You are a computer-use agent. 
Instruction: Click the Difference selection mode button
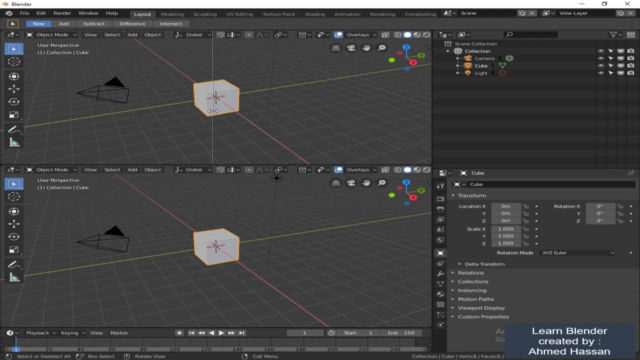click(x=132, y=24)
